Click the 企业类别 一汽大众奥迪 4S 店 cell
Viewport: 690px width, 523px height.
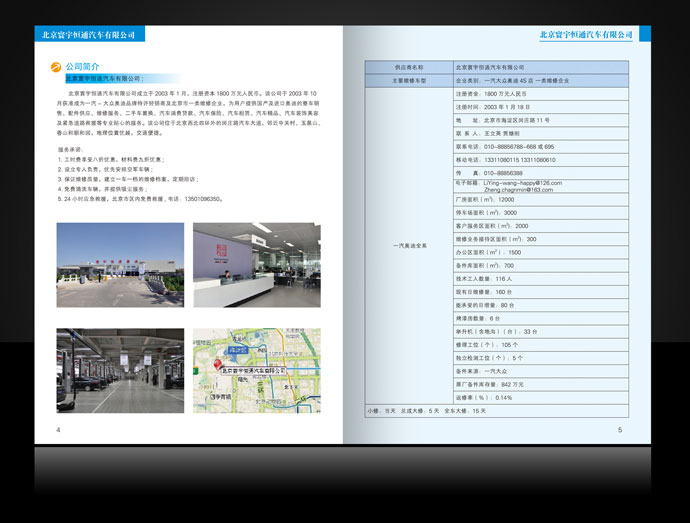pos(541,81)
